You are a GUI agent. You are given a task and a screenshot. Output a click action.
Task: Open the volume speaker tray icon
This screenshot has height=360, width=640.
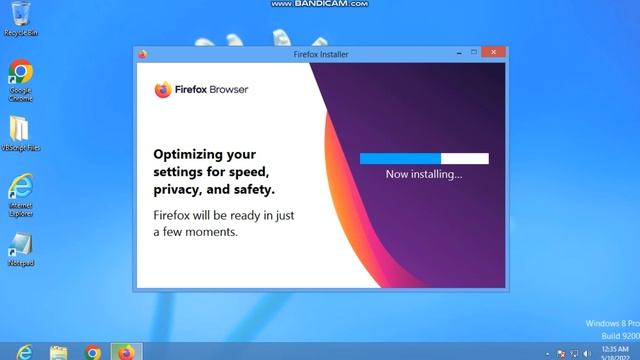pyautogui.click(x=587, y=354)
